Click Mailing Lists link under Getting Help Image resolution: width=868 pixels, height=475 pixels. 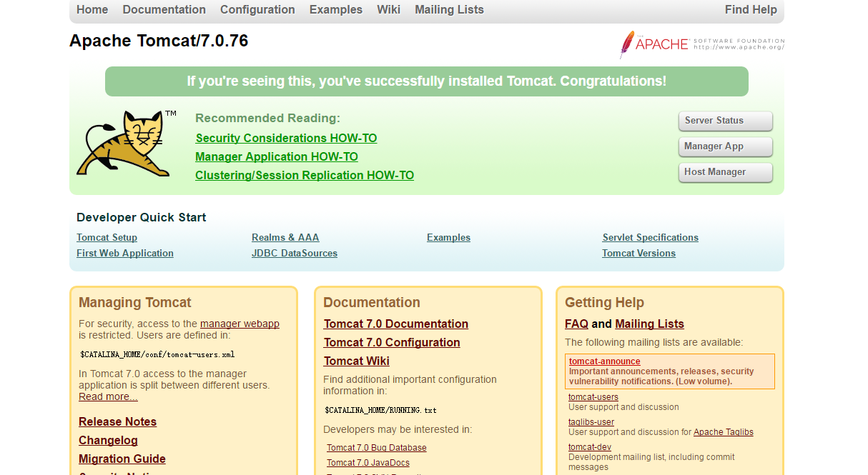649,324
